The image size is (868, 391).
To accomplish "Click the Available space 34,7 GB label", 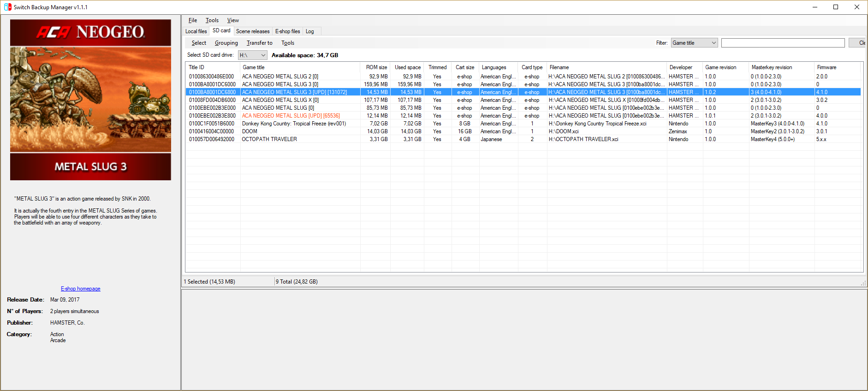I will click(x=305, y=55).
